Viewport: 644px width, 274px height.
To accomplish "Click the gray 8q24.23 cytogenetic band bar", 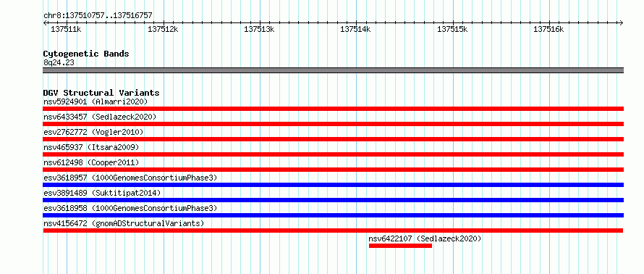I will (333, 70).
